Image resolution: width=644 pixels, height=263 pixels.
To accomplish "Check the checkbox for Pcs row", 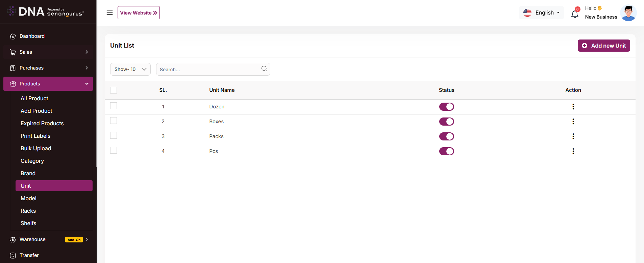I will click(114, 151).
